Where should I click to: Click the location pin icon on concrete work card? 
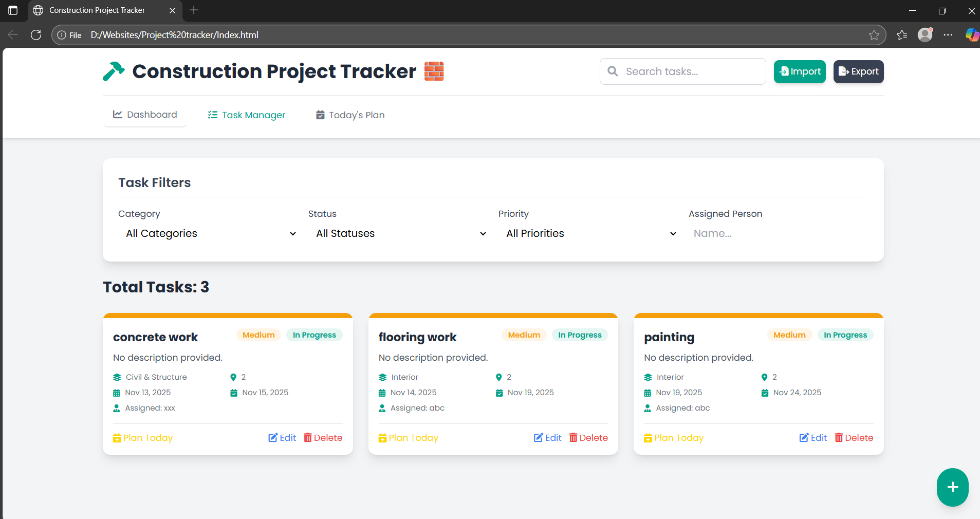233,377
